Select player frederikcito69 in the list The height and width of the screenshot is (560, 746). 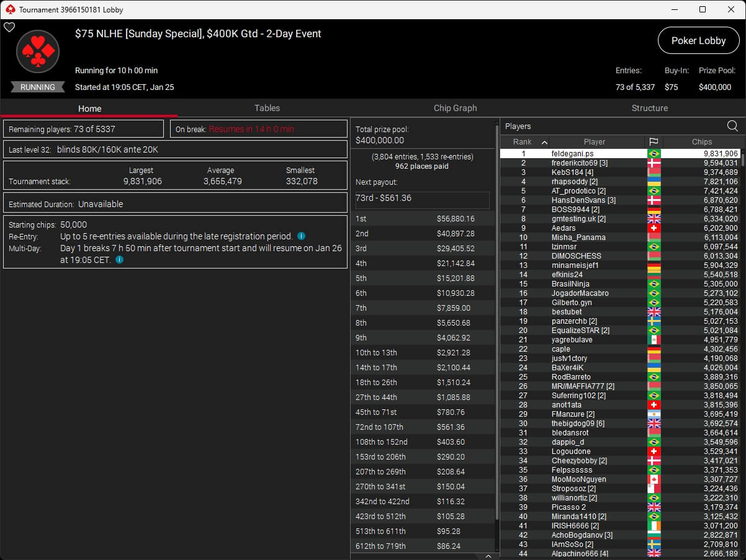[579, 163]
